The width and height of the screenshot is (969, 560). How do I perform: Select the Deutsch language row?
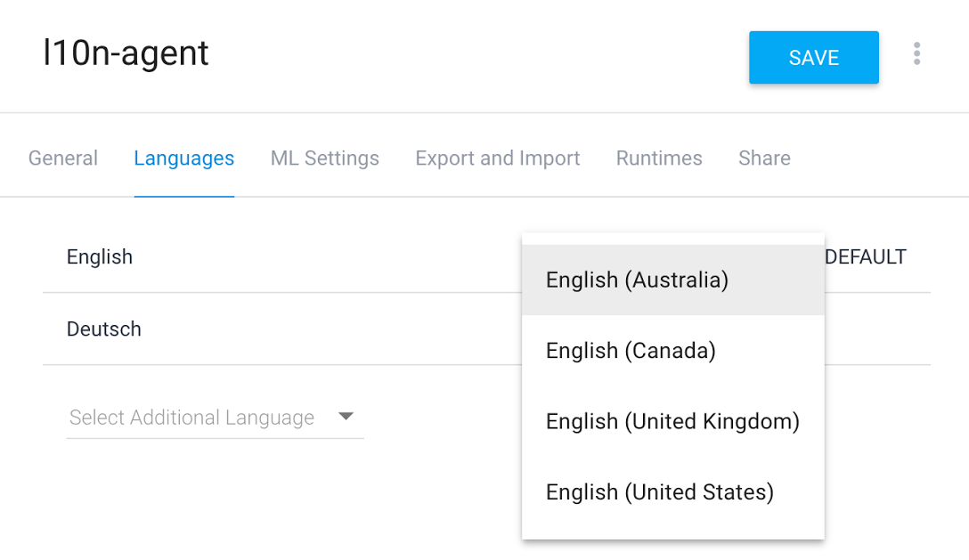(104, 329)
